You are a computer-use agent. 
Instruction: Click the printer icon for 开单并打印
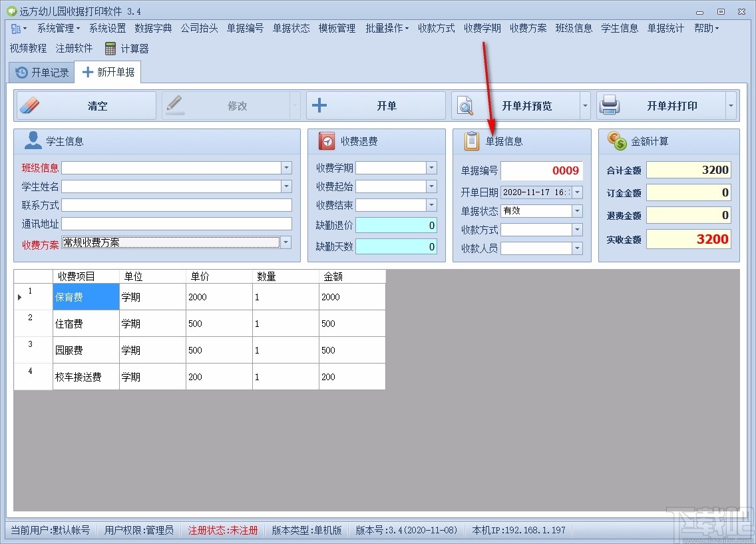tap(610, 105)
